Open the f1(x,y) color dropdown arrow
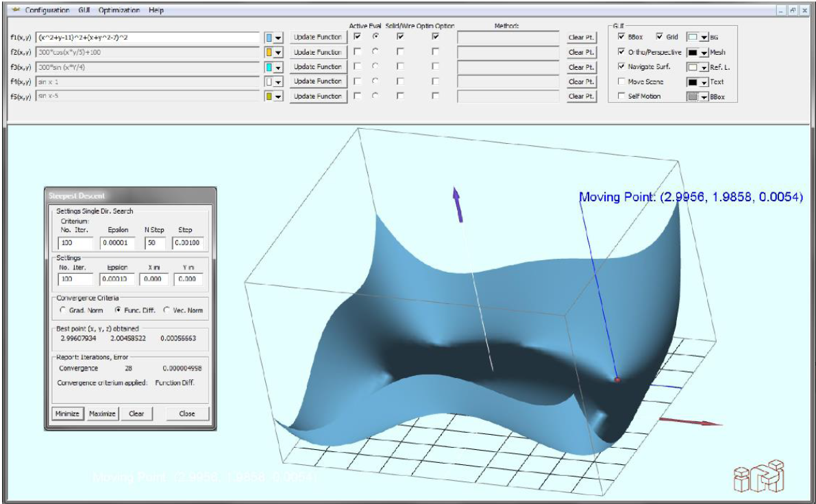 click(278, 38)
